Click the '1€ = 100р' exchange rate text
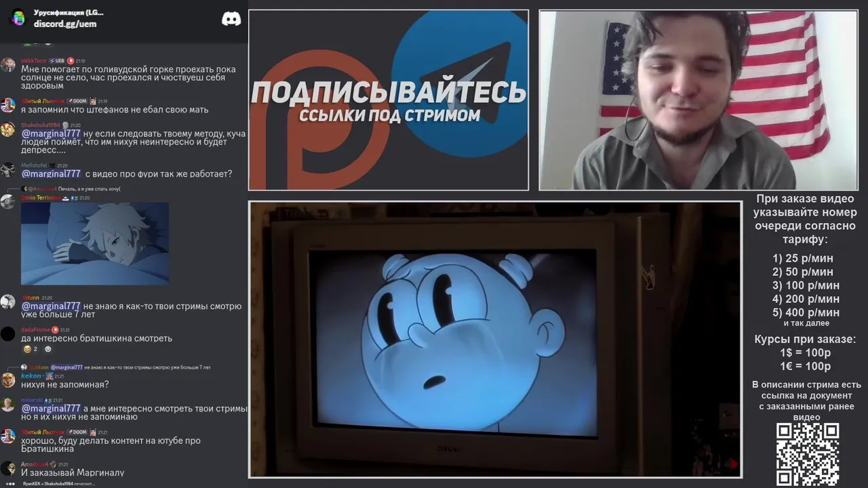Viewport: 868px width, 488px height. pos(805,367)
